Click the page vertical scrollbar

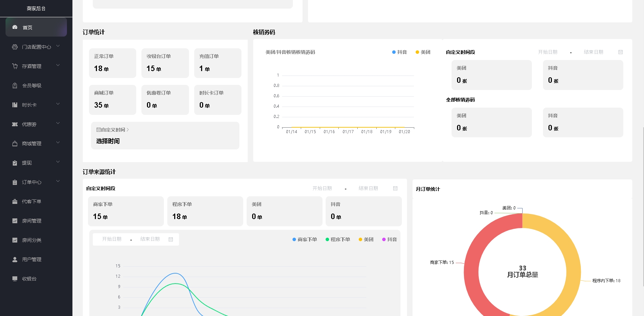click(x=643, y=206)
